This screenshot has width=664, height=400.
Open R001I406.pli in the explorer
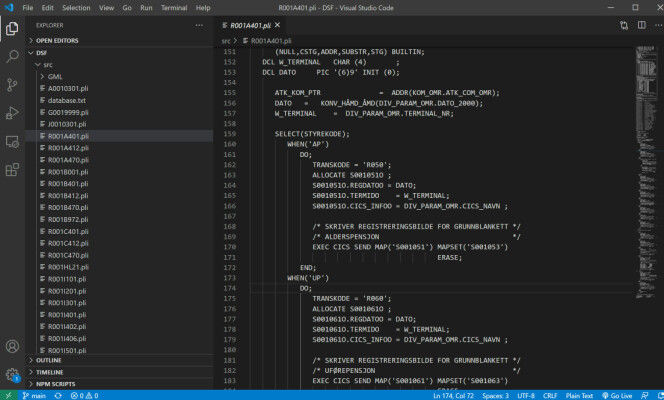click(119, 338)
